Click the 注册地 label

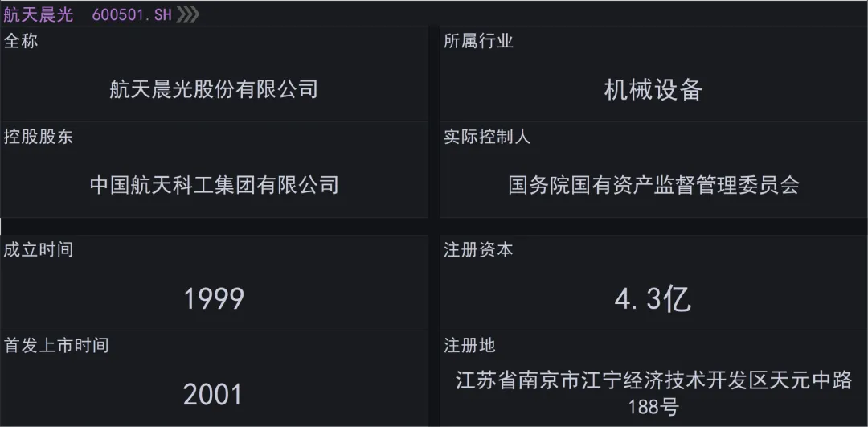point(469,346)
